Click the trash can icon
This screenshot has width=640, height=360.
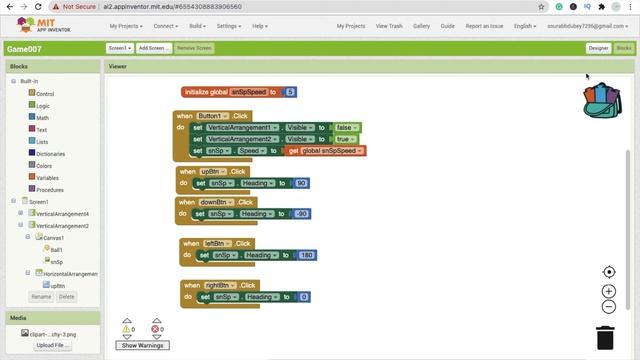(605, 338)
